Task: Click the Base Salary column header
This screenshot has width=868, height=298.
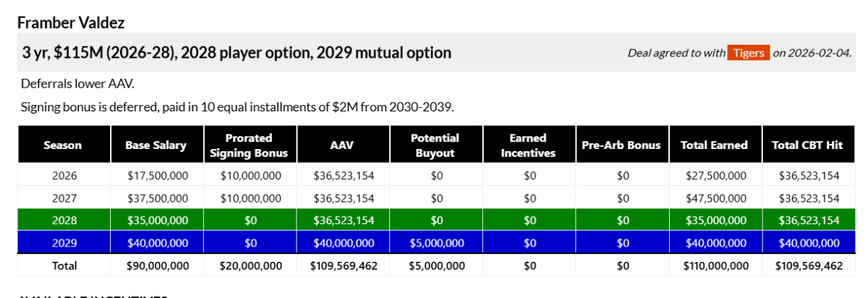Action: pos(157,145)
